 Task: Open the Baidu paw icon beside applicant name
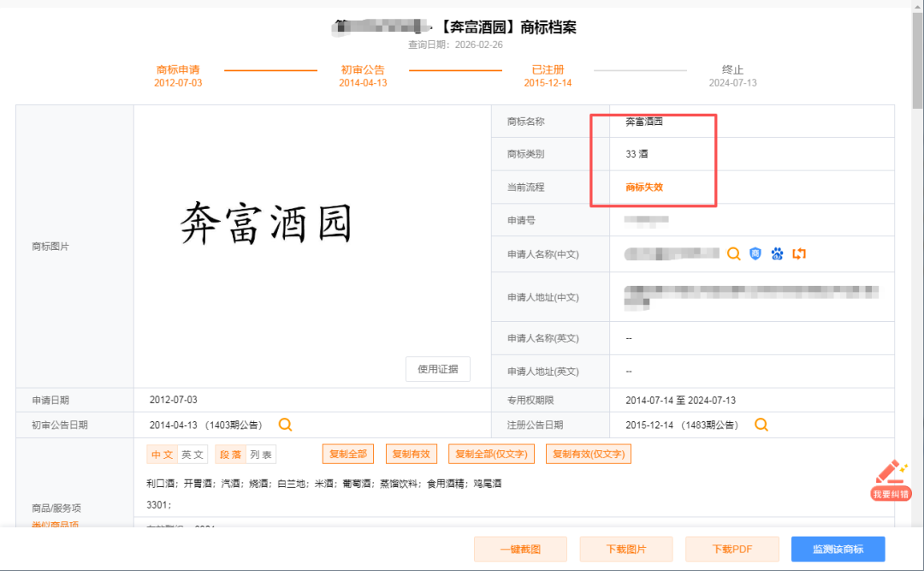pyautogui.click(x=777, y=253)
